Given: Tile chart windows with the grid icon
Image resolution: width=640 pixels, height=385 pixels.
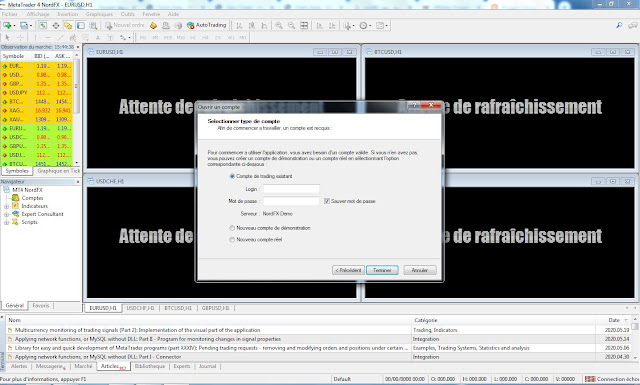Looking at the screenshot, I should coord(304,25).
